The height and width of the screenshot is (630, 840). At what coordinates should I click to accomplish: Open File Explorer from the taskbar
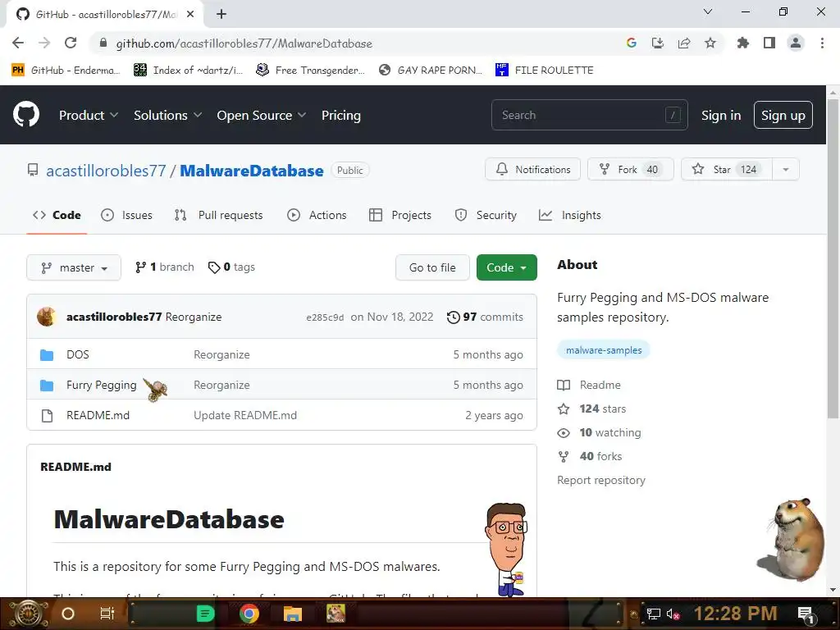click(293, 614)
